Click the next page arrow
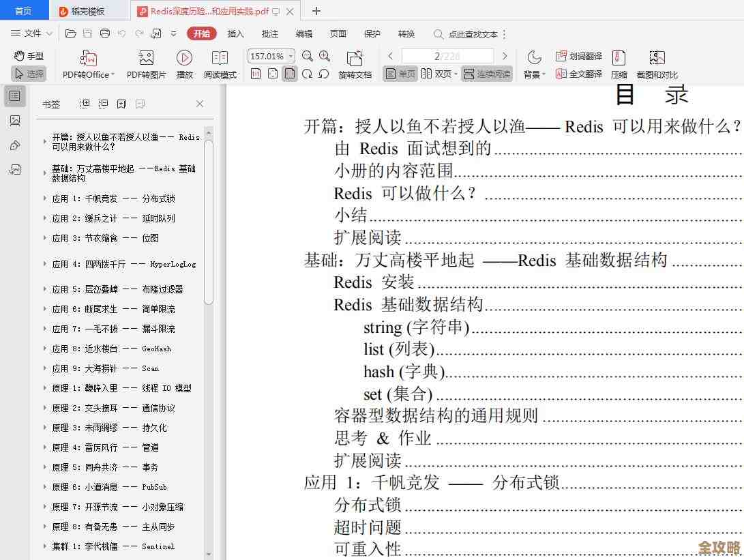 click(506, 56)
